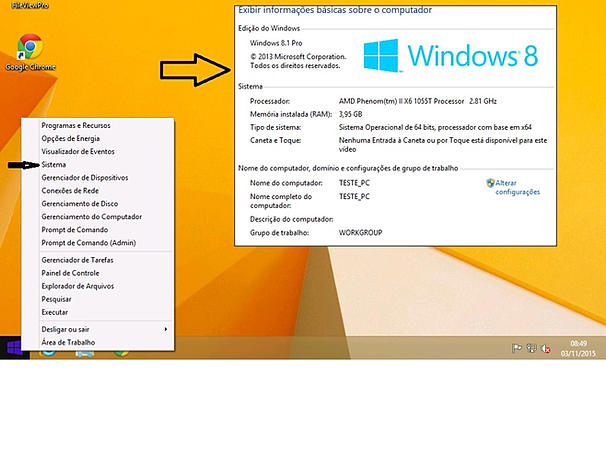Click the shield icon beside Alterar configurações
The height and width of the screenshot is (455, 606).
pyautogui.click(x=490, y=183)
